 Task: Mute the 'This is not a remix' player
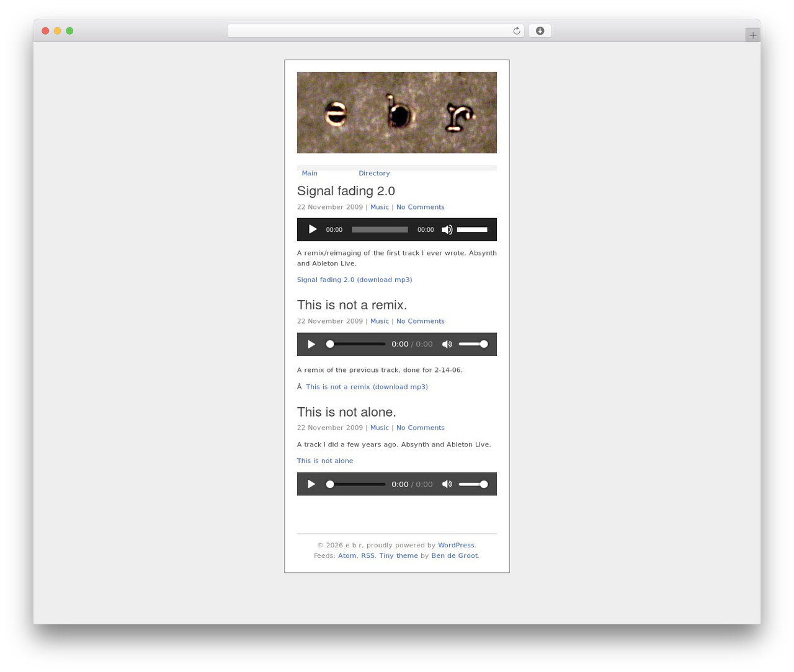[447, 344]
